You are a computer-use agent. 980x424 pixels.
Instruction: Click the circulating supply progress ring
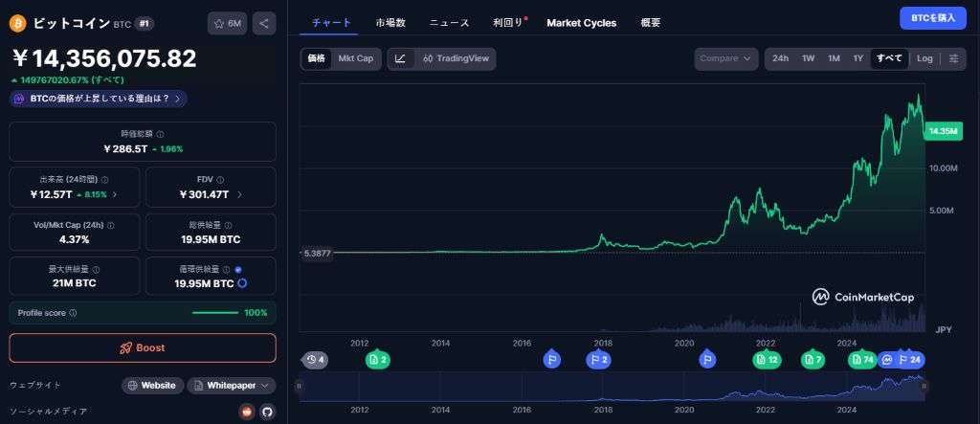242,283
